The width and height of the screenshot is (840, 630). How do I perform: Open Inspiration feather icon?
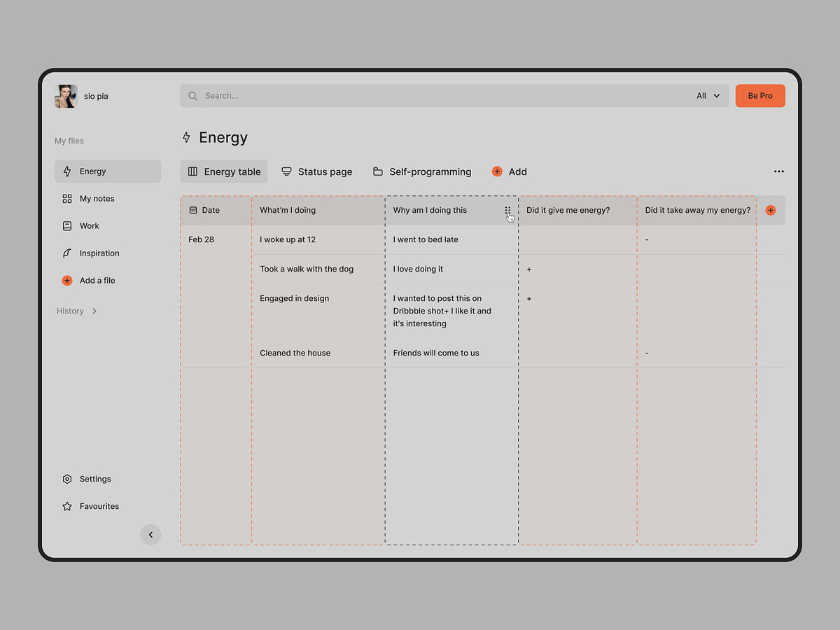click(x=67, y=253)
